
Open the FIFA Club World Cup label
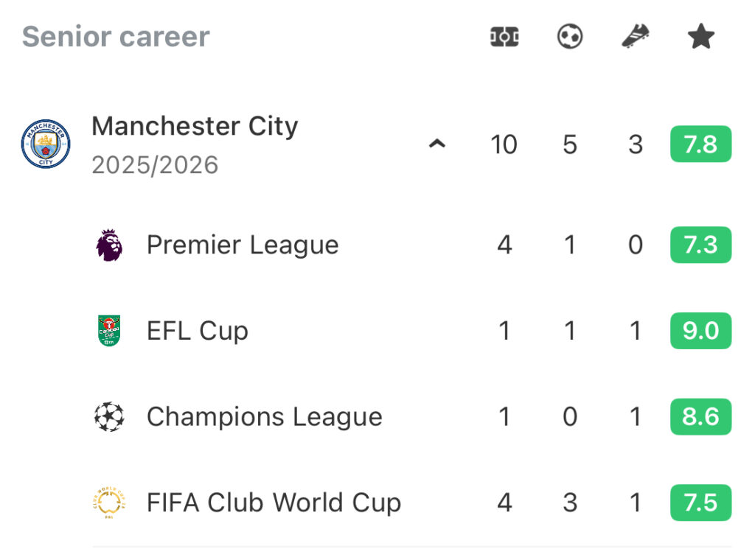pyautogui.click(x=274, y=503)
